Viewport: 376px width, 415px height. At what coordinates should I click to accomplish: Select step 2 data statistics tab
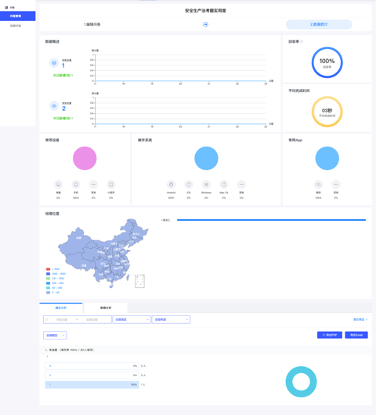tap(319, 24)
